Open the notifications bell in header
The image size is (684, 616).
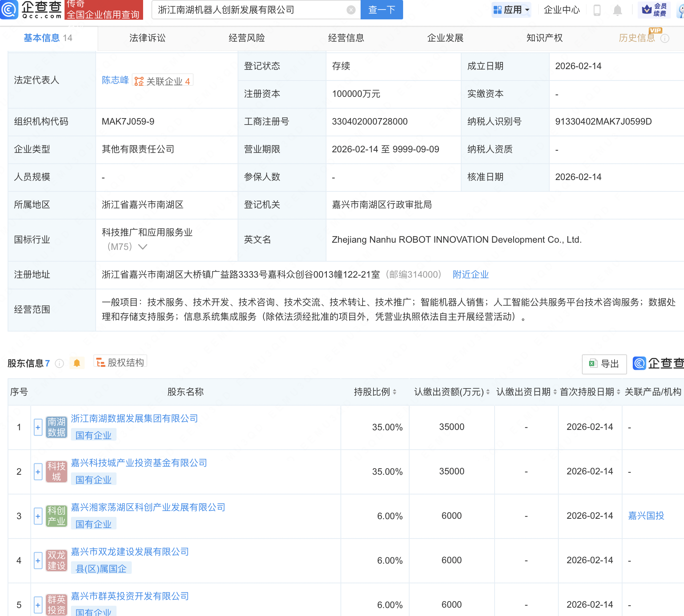(x=618, y=10)
